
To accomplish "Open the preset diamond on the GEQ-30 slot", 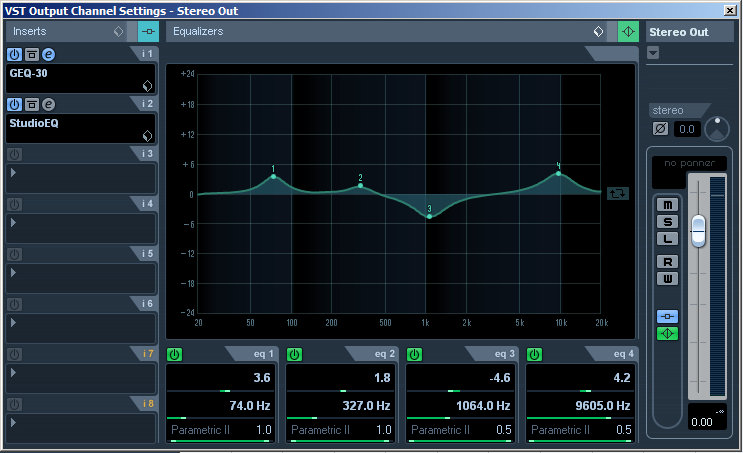I will [147, 86].
